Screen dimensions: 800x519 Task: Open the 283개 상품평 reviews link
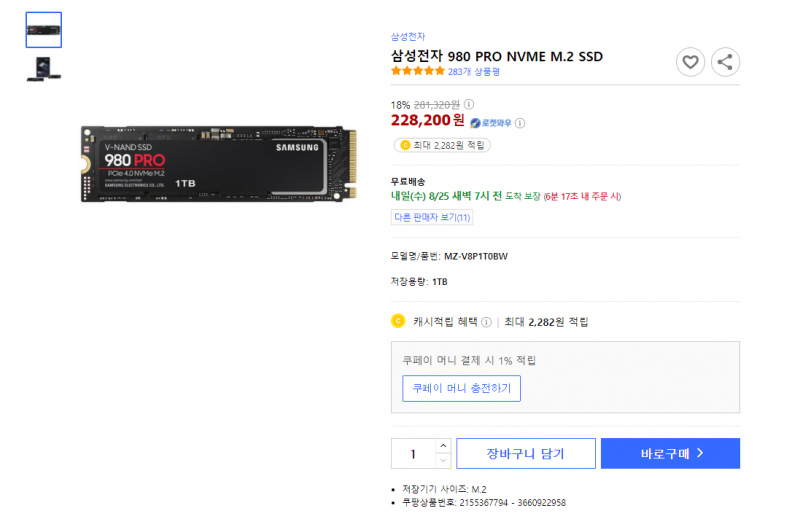473,72
